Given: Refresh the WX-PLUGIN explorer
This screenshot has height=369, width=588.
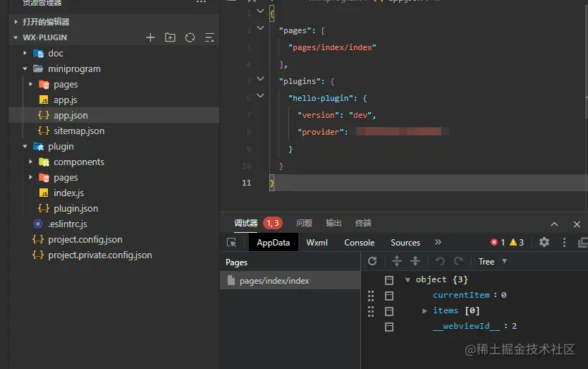Looking at the screenshot, I should click(x=190, y=37).
